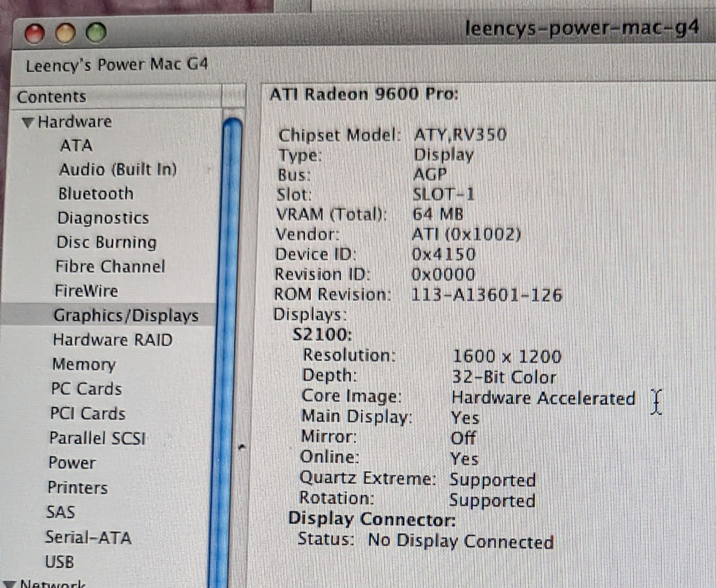The height and width of the screenshot is (588, 716).
Task: Collapse the Hardware disclosure triangle
Action: (28, 123)
